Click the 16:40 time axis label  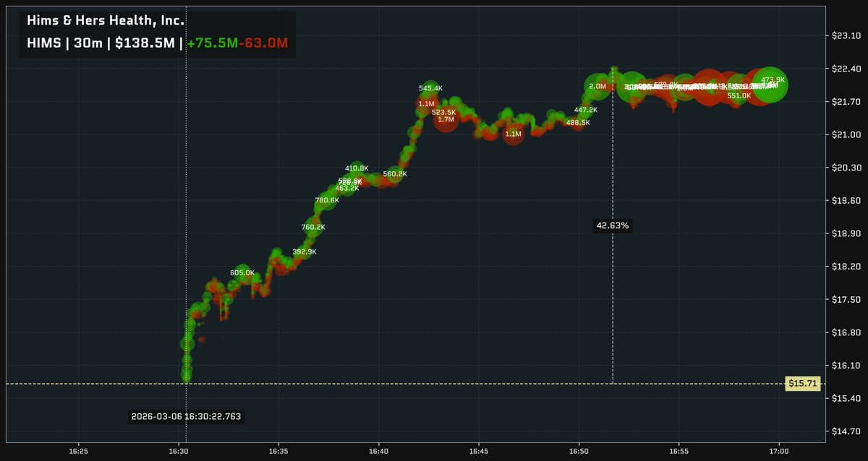click(378, 450)
